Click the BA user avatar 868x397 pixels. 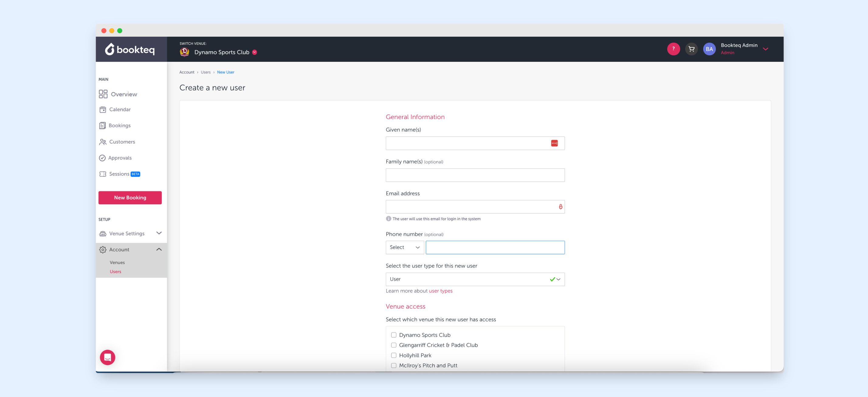point(709,49)
